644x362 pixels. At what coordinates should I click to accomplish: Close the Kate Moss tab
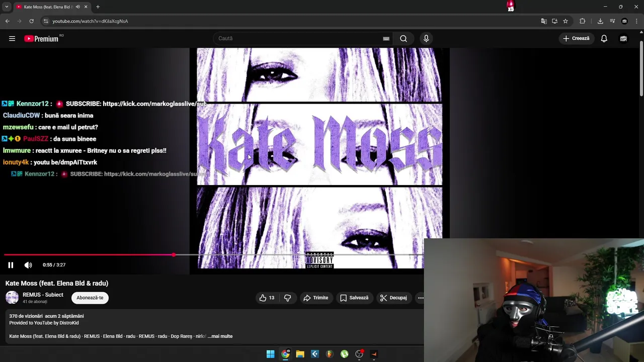(86, 7)
